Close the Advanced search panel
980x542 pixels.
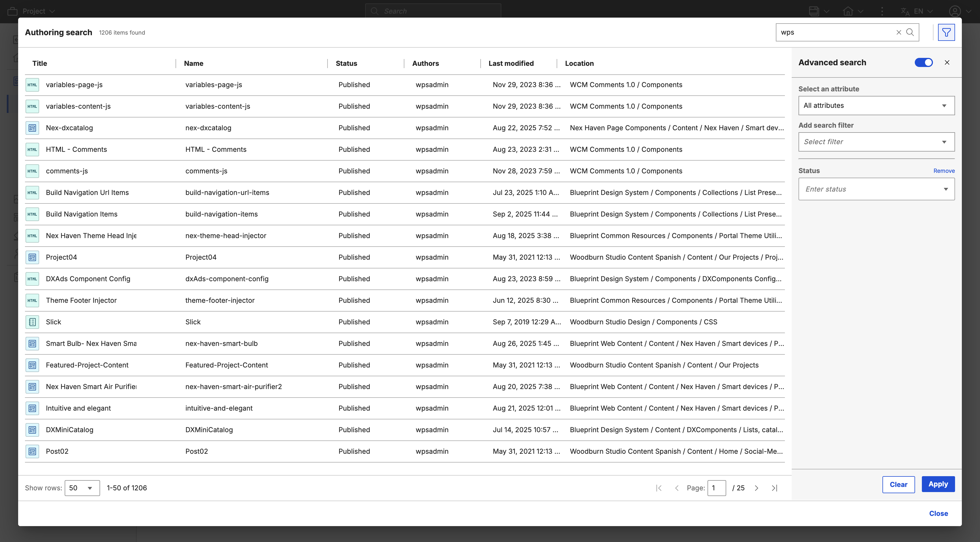[947, 62]
